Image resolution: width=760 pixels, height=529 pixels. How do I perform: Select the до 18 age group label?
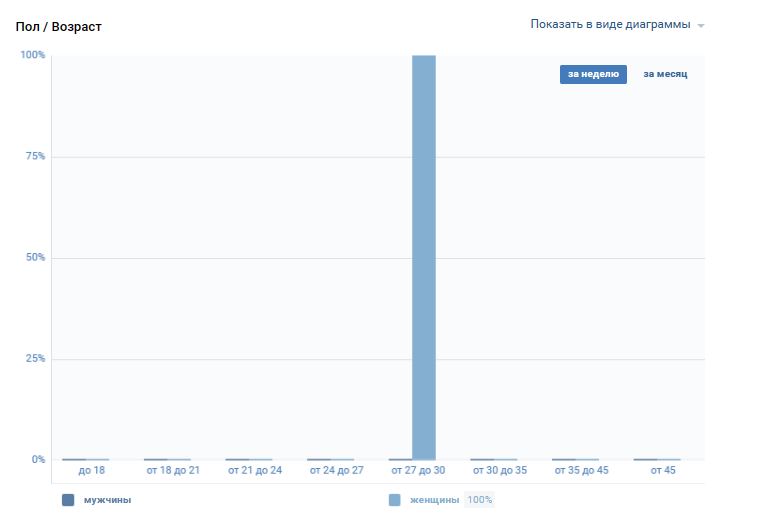91,470
